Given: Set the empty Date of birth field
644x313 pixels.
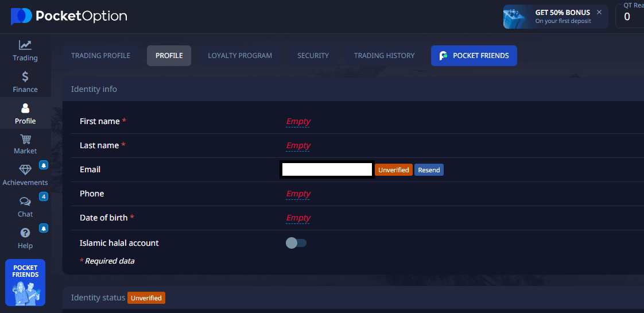Looking at the screenshot, I should 298,218.
